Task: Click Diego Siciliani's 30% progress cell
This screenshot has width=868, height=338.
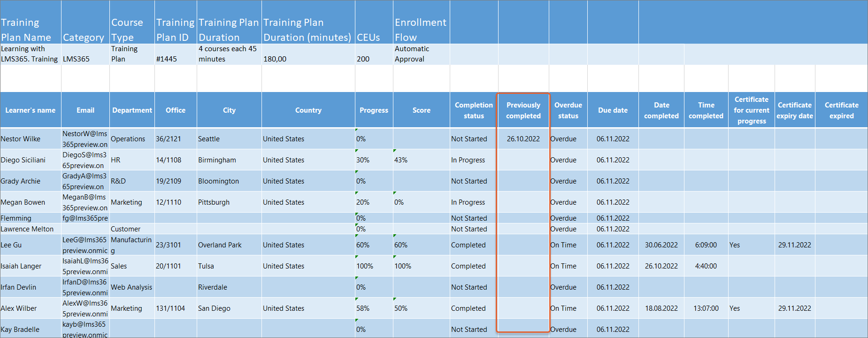Action: click(x=363, y=160)
